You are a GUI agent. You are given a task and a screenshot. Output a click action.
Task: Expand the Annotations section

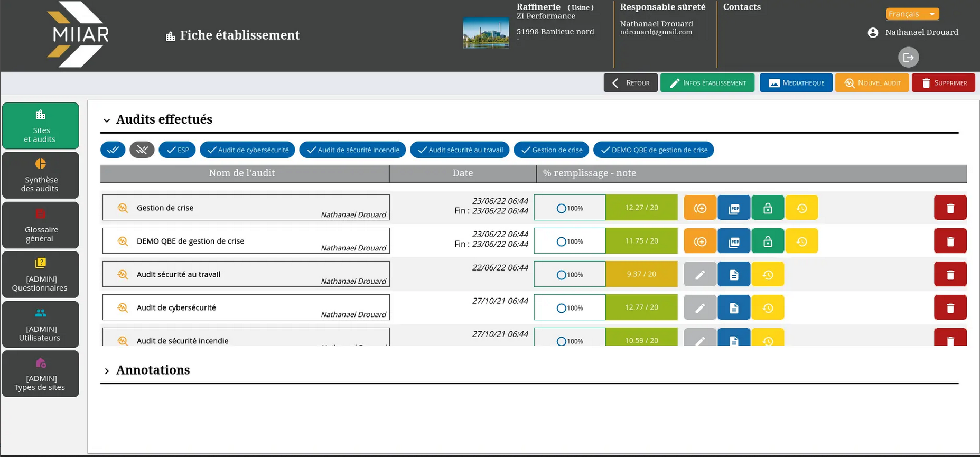[107, 371]
